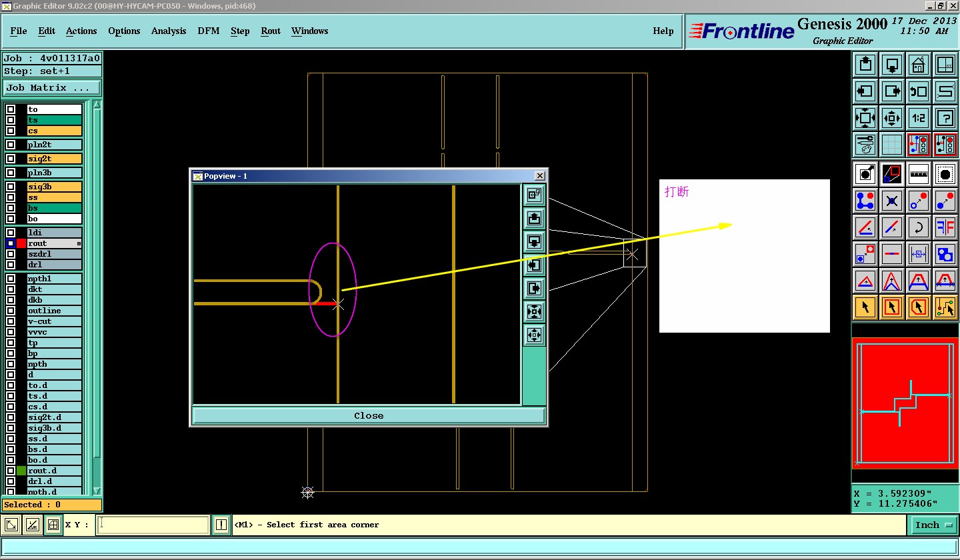
Task: Click Popview pan left icon
Action: [x=534, y=265]
